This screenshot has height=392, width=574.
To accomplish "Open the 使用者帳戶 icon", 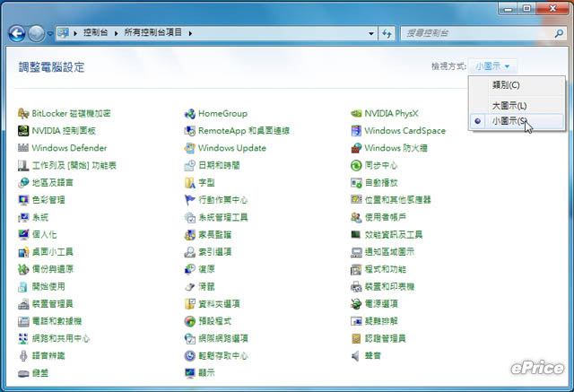I will coord(356,217).
